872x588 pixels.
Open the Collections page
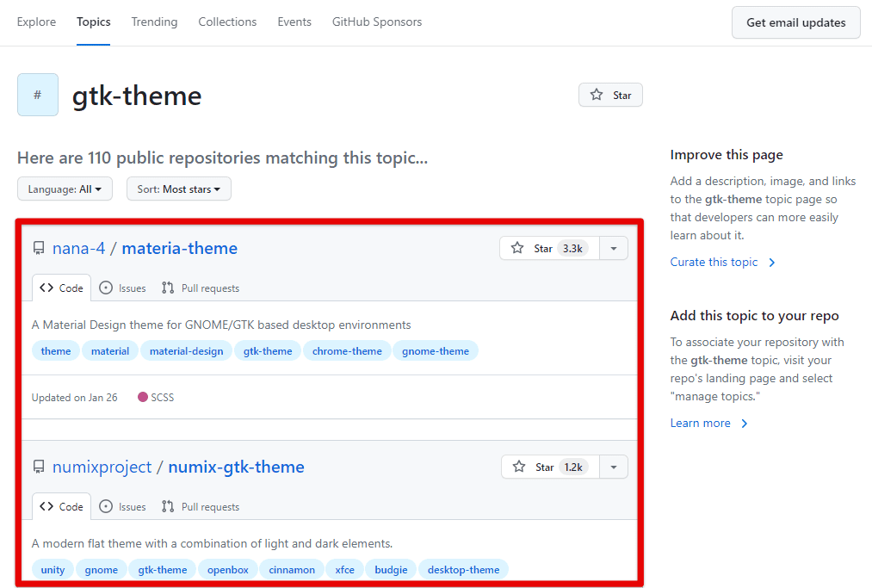227,22
